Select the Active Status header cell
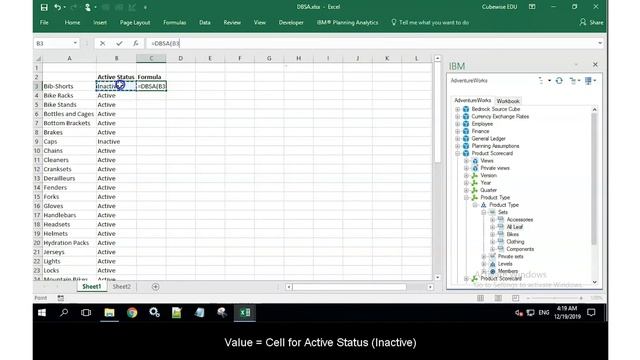Screen dimensions: 640x360 tap(116, 77)
